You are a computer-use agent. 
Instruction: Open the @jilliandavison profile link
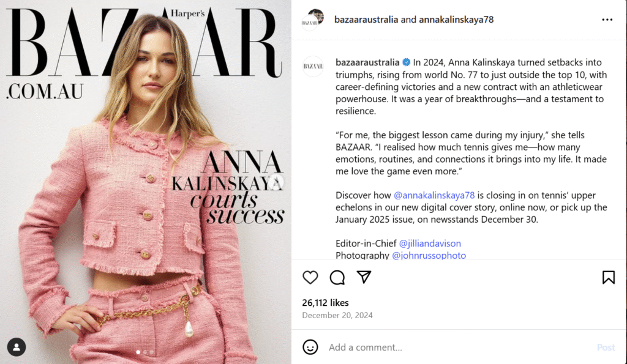(x=430, y=243)
